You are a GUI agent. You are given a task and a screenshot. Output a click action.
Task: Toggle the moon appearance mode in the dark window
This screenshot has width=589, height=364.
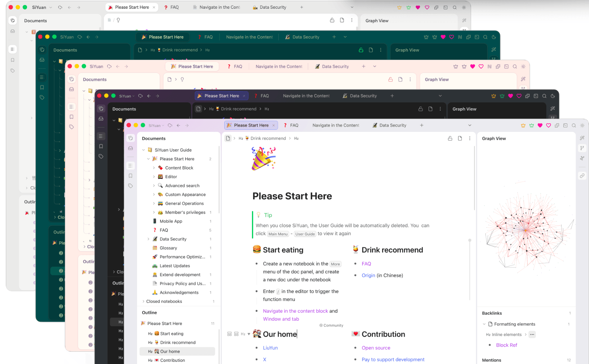click(x=553, y=96)
